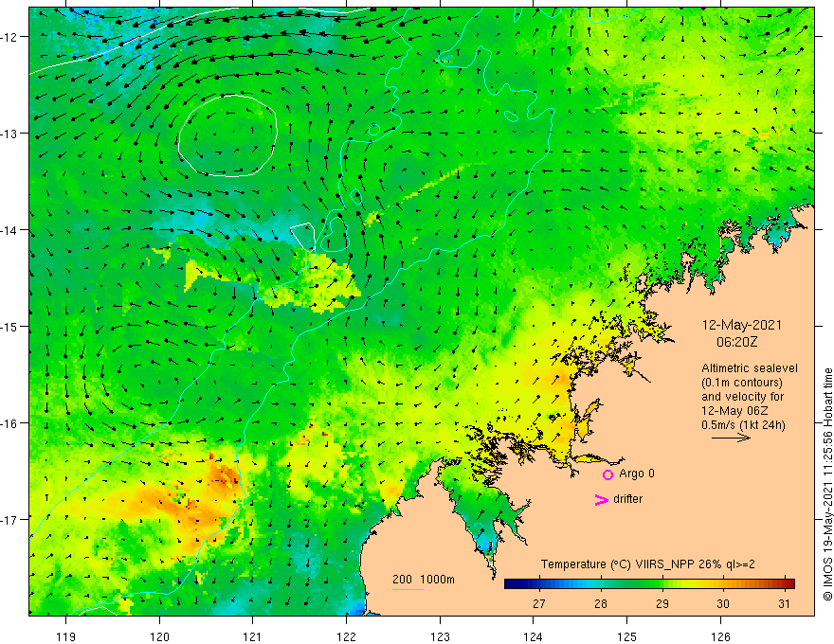Click the 30 colorbar tick label

click(x=723, y=603)
